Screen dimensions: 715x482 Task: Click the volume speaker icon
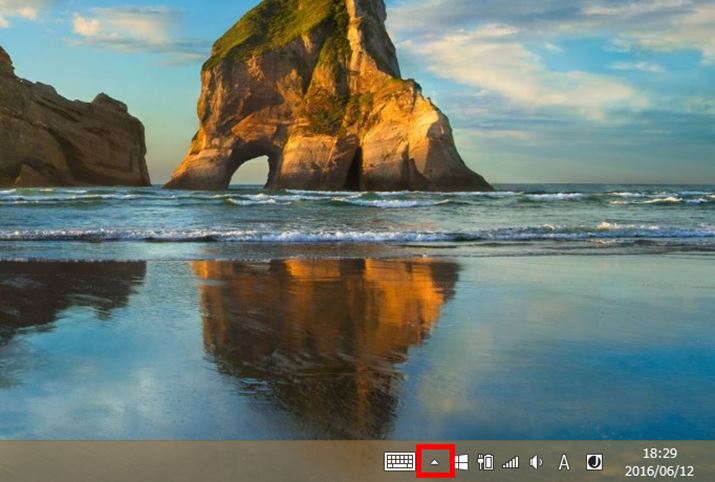click(x=536, y=462)
